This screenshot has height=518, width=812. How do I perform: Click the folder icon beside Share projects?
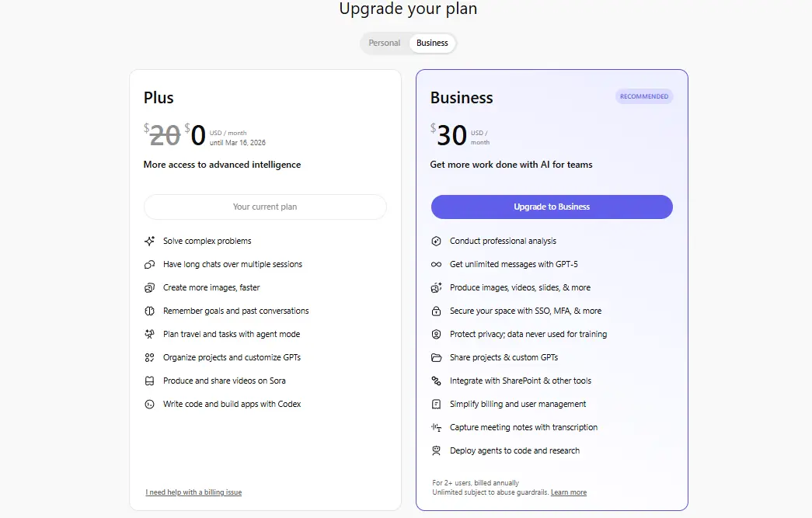(x=437, y=357)
